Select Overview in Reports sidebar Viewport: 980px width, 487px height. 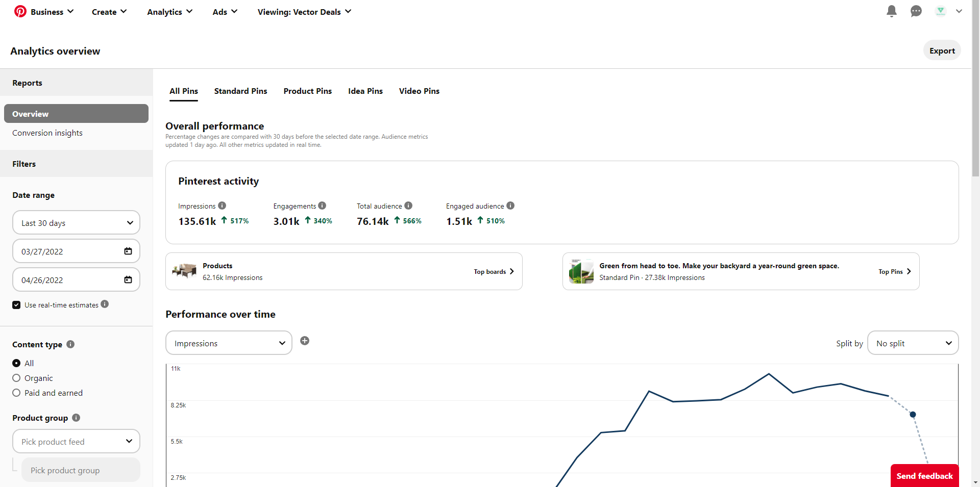[76, 114]
